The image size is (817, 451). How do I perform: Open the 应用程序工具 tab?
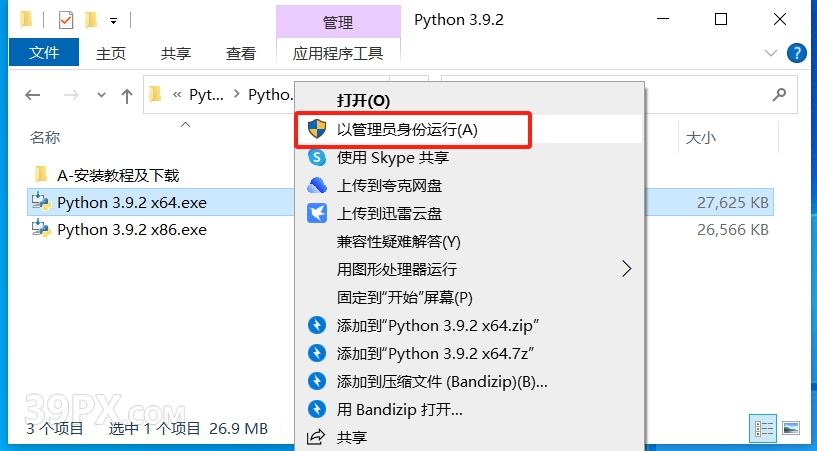click(x=338, y=53)
